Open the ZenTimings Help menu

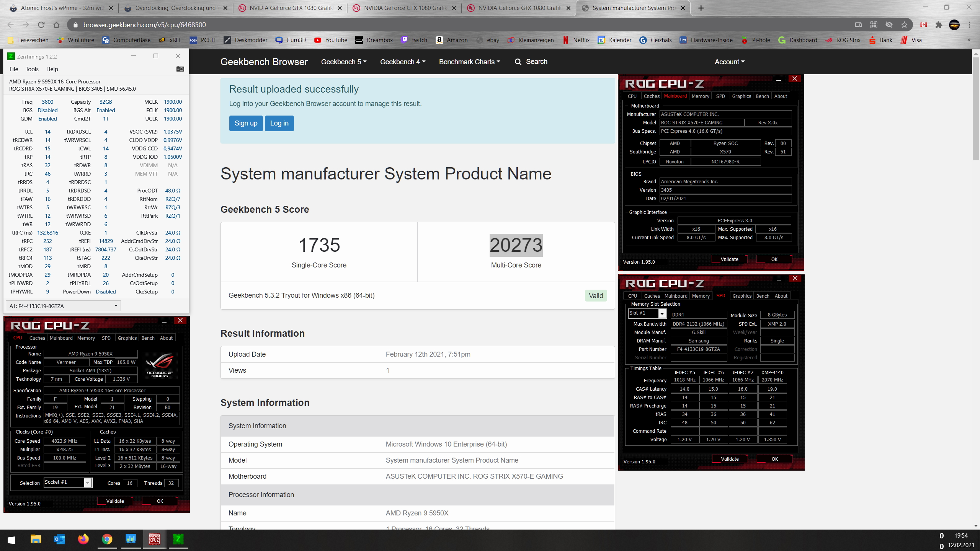point(52,69)
